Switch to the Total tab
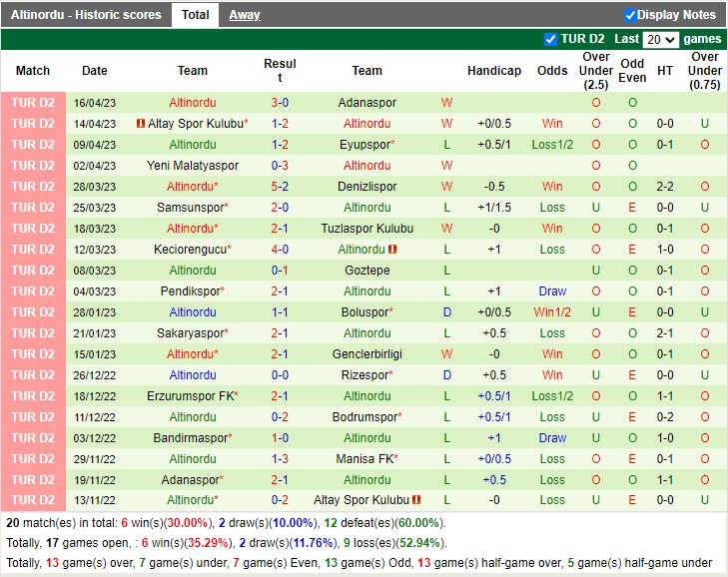Image resolution: width=728 pixels, height=577 pixels. (196, 15)
